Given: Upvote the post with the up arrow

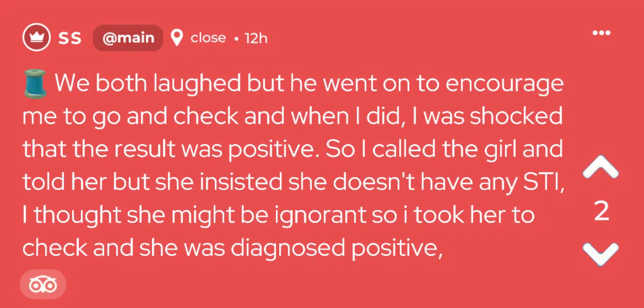Looking at the screenshot, I should [x=600, y=167].
